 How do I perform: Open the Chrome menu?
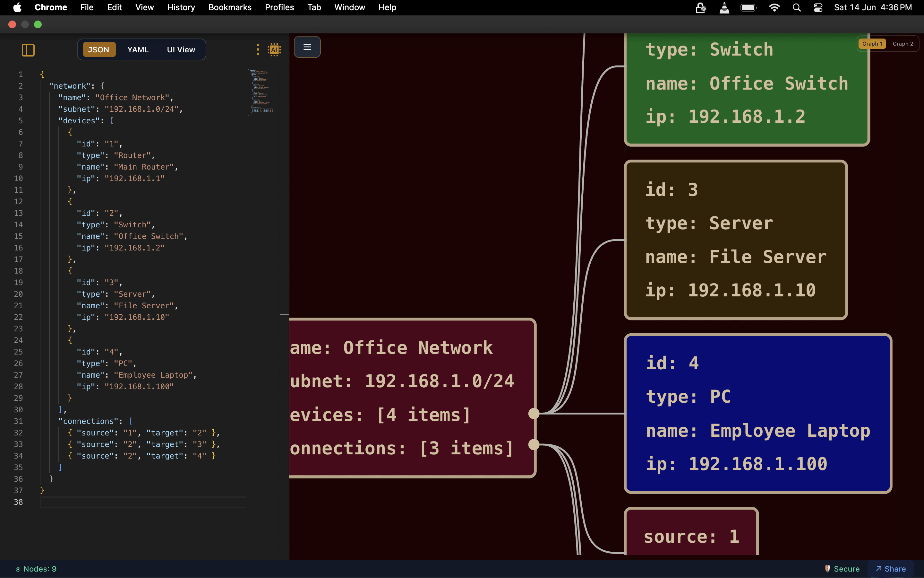[51, 7]
